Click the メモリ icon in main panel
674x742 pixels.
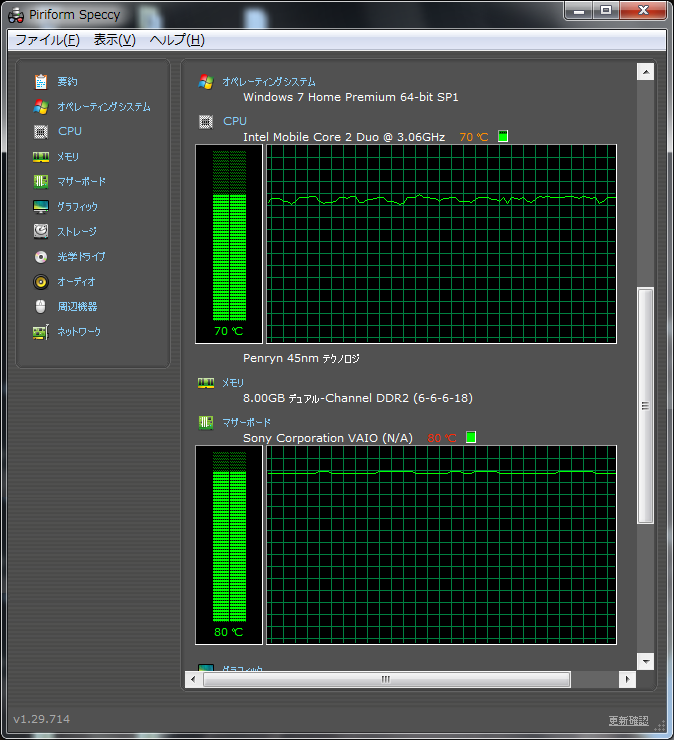[x=205, y=383]
